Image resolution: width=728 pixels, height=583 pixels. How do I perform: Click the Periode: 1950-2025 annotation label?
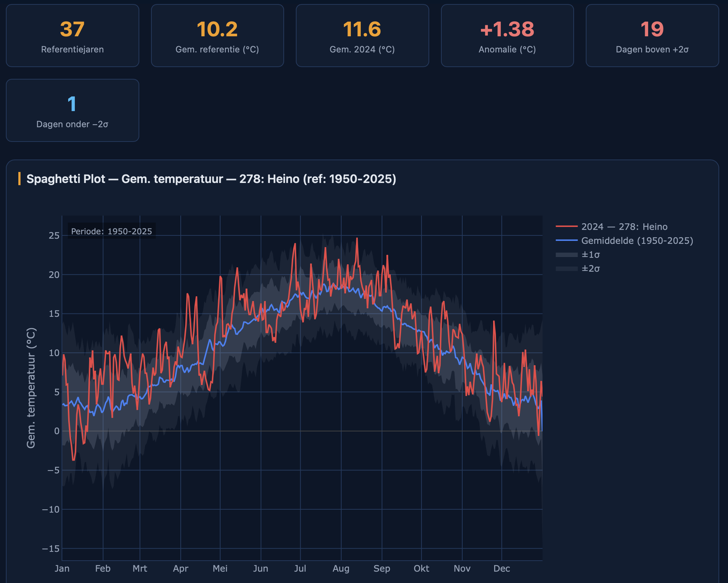pyautogui.click(x=111, y=231)
